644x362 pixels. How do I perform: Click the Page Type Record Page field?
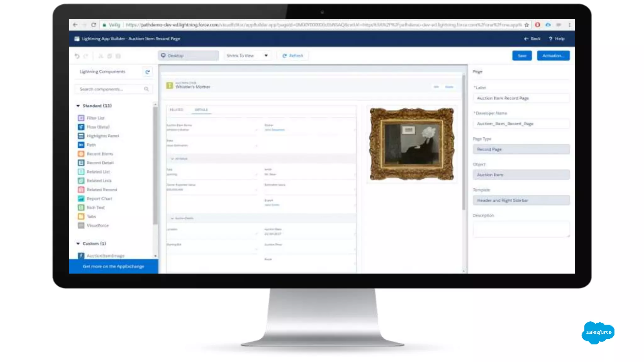pyautogui.click(x=521, y=149)
